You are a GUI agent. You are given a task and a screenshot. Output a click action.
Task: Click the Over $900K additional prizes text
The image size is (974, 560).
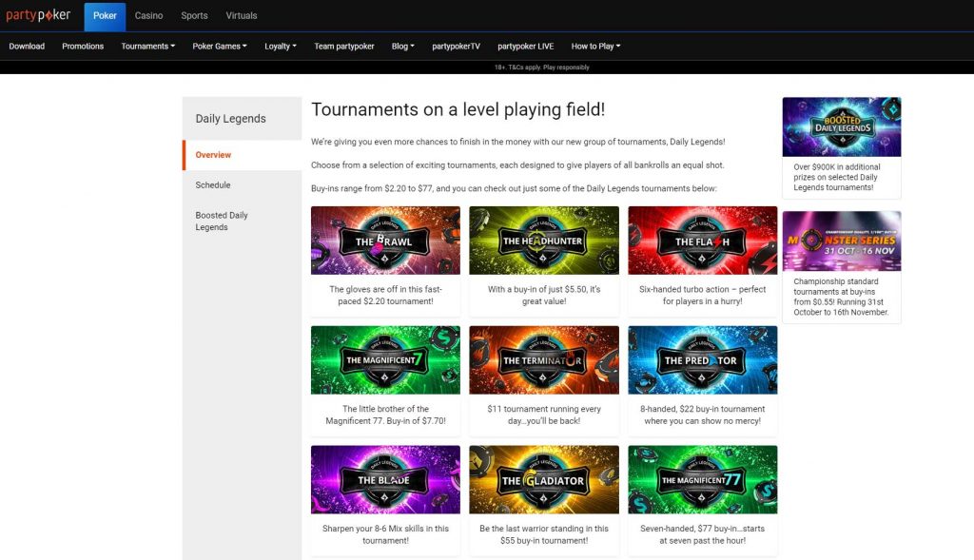coord(837,177)
